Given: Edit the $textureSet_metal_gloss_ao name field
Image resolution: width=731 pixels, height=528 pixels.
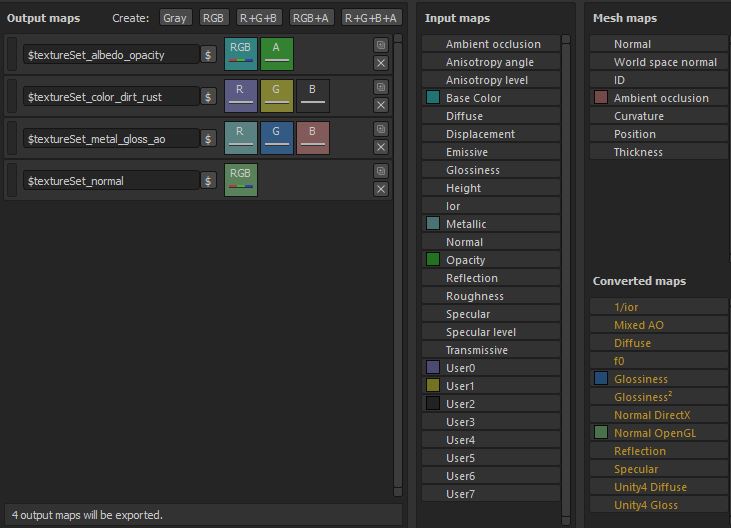Looking at the screenshot, I should pos(110,139).
